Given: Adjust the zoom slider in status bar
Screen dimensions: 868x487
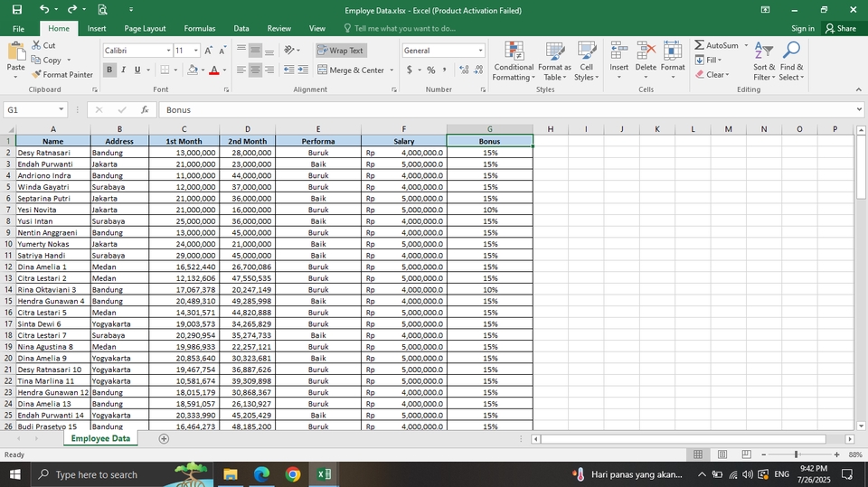Looking at the screenshot, I should pos(796,454).
